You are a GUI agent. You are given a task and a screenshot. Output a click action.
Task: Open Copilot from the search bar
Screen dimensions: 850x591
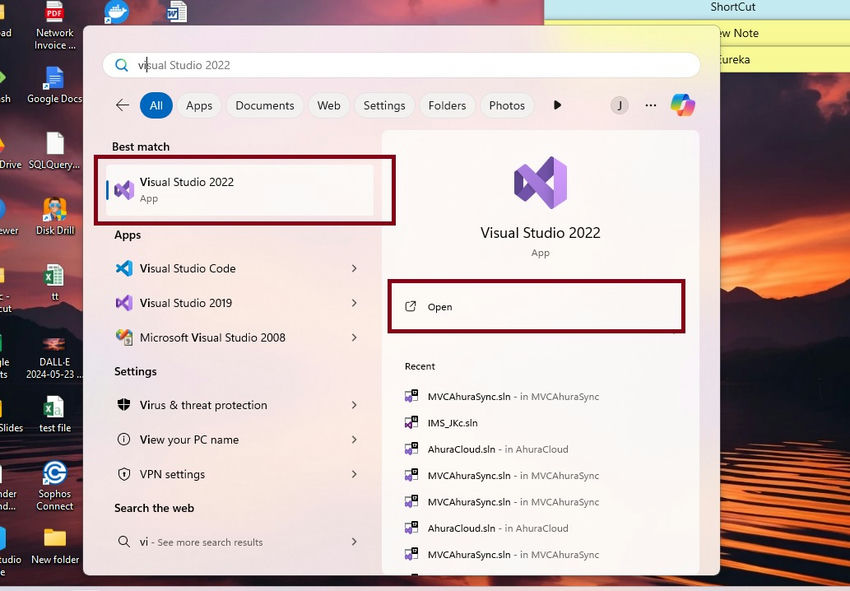pos(683,105)
